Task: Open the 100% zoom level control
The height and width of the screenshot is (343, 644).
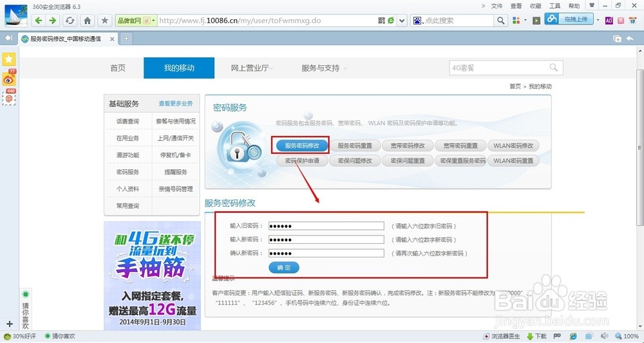Action: pos(627,337)
